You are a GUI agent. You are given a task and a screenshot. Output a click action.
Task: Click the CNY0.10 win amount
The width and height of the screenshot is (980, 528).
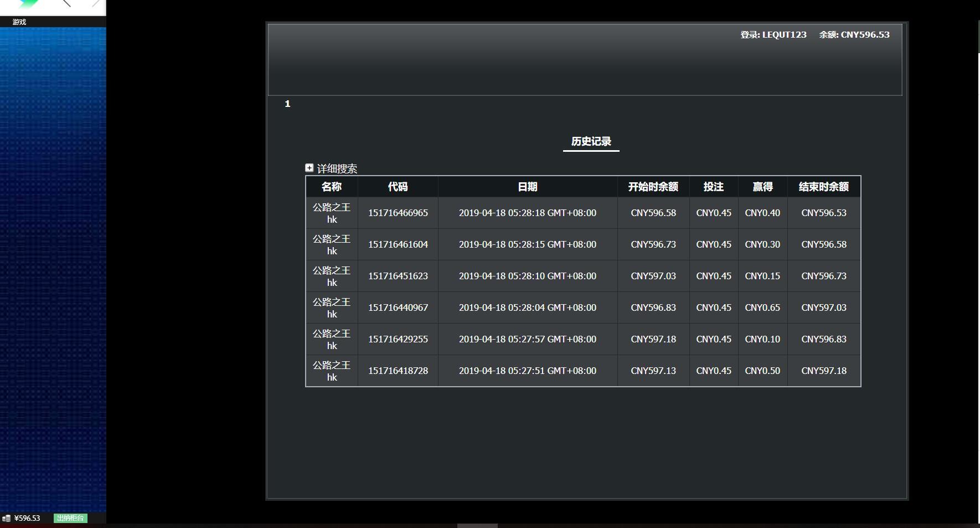tap(762, 339)
